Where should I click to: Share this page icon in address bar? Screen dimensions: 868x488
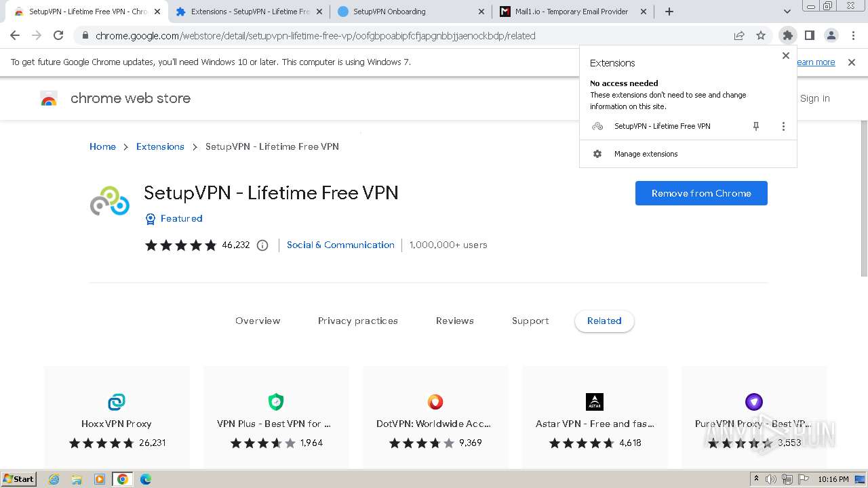coord(739,35)
